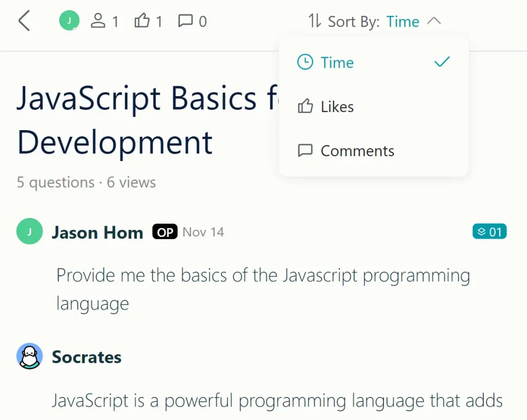Click the layered 01 question badge

pos(489,231)
